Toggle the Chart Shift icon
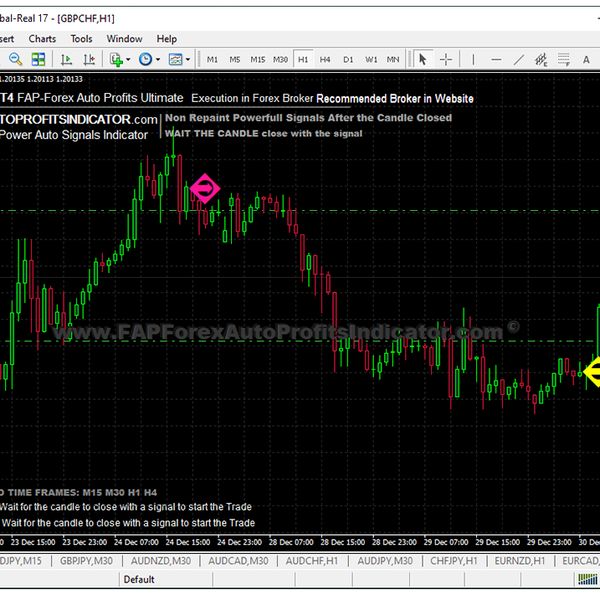The height and width of the screenshot is (600, 600). click(89, 59)
